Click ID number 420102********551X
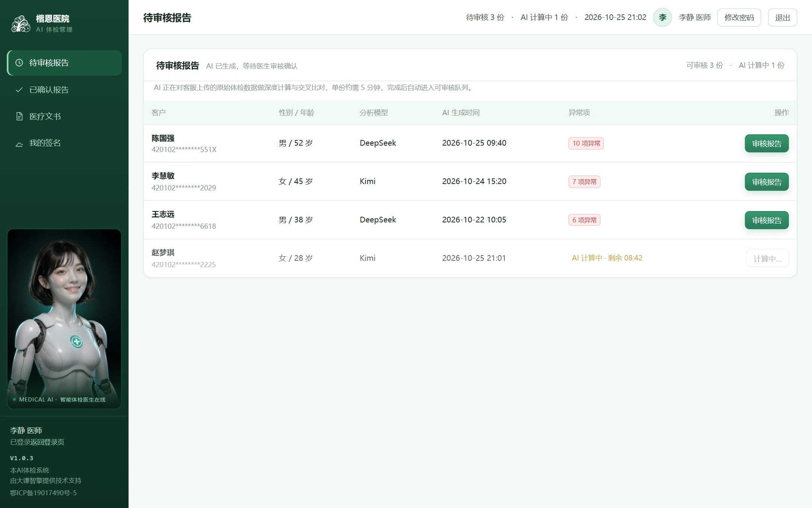Viewport: 812px width, 508px height. click(184, 149)
